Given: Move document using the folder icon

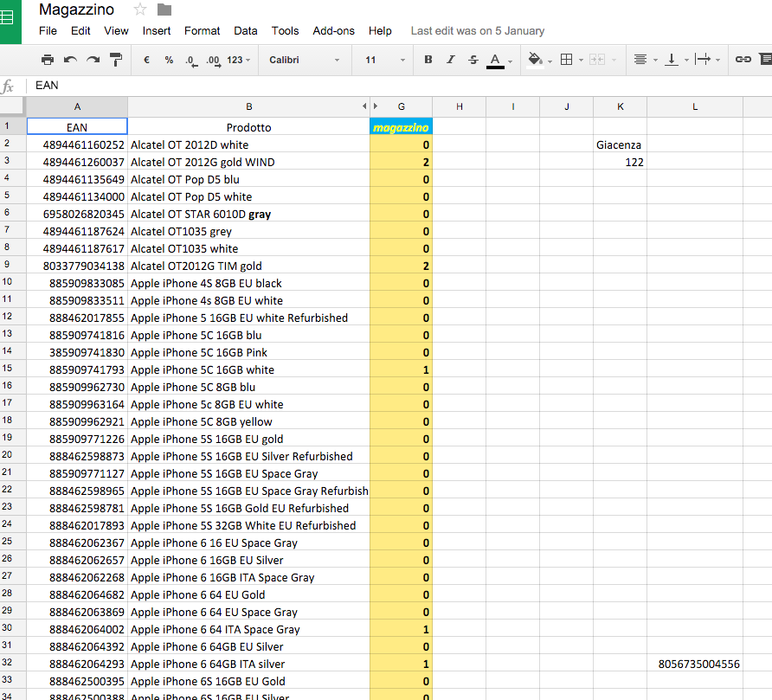Looking at the screenshot, I should pyautogui.click(x=164, y=10).
